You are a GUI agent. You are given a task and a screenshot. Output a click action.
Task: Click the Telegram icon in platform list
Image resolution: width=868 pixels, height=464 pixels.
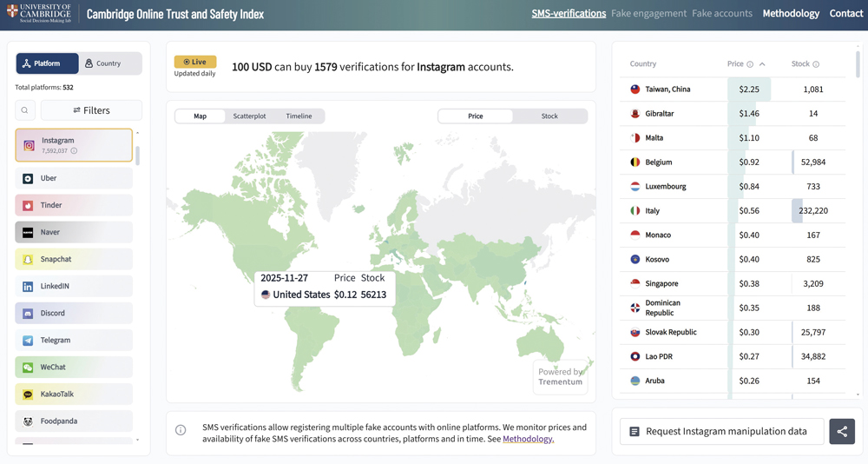[28, 341]
